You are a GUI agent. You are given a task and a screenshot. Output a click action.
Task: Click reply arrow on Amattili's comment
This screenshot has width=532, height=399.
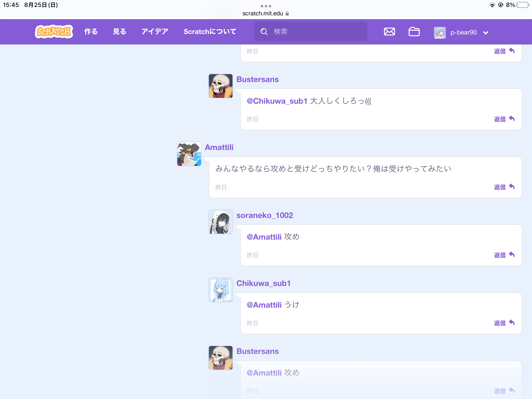pyautogui.click(x=512, y=187)
